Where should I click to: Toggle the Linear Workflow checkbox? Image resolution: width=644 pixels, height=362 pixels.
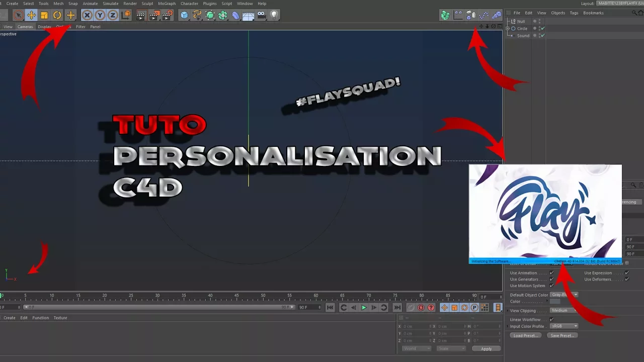pos(552,319)
